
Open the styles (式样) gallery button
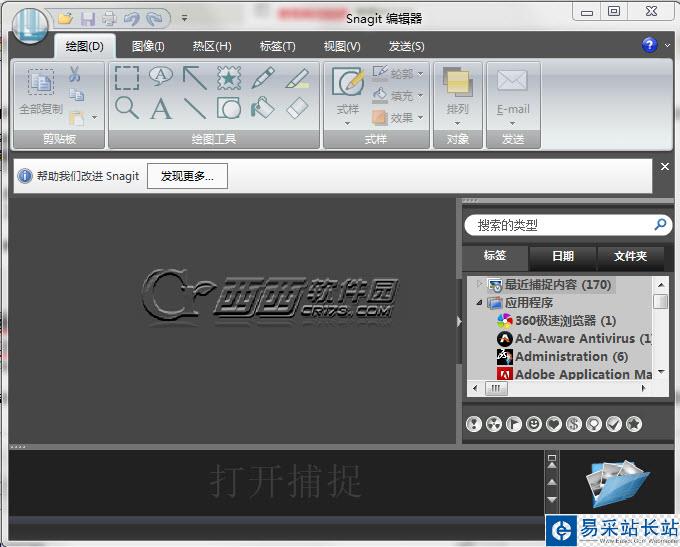[x=348, y=96]
